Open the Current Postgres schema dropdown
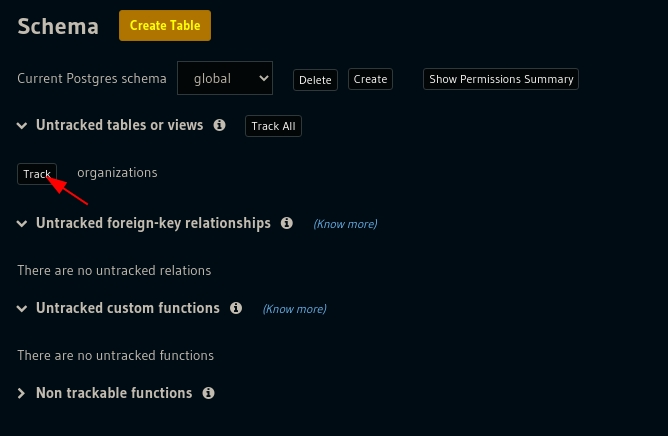Viewport: 668px width, 436px height. pyautogui.click(x=225, y=78)
